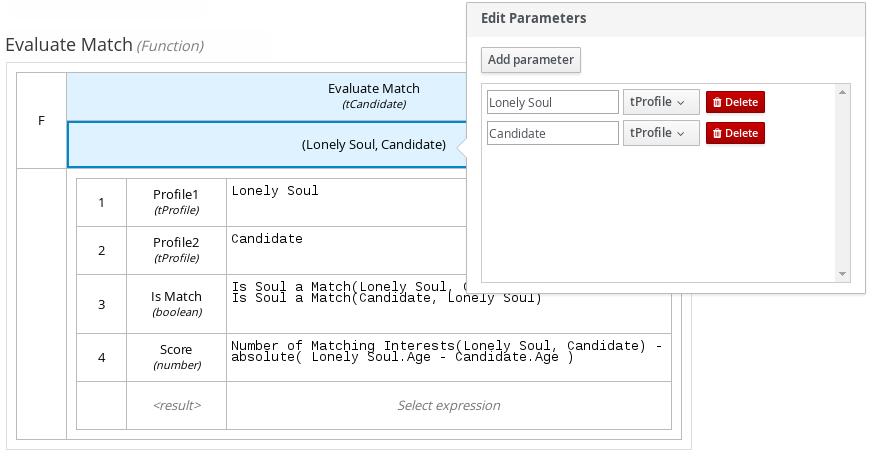Click the <result> label cell
The width and height of the screenshot is (883, 458).
click(176, 406)
